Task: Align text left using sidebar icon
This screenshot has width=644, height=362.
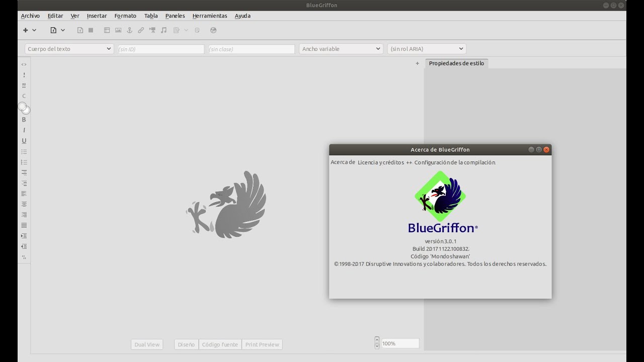Action: [24, 194]
